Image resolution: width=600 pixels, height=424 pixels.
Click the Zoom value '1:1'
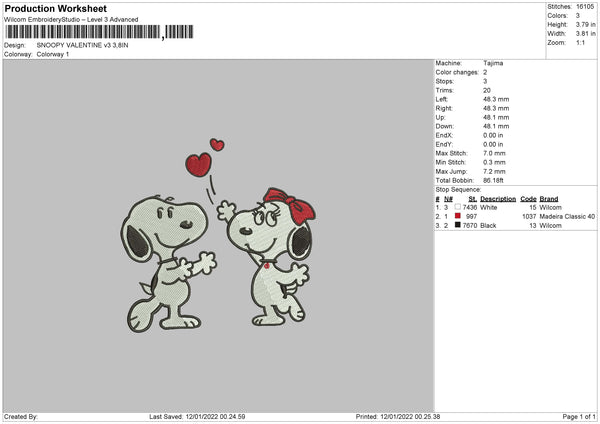click(580, 42)
